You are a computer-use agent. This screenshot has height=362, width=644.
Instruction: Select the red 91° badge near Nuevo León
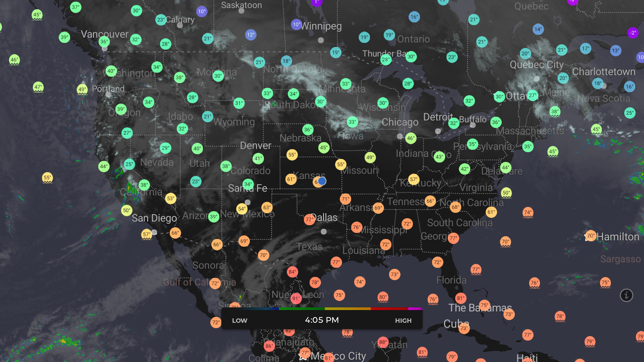[296, 298]
